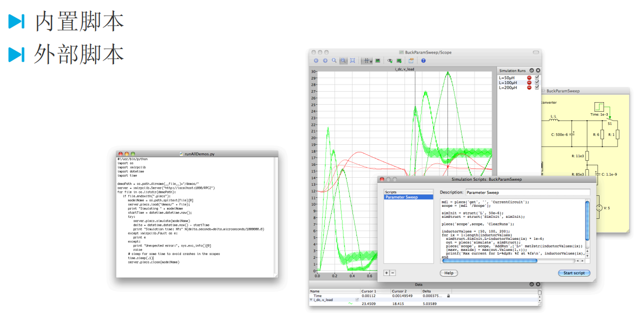
Task: Select the magnifier zoom tool in Scope
Action: (x=334, y=61)
